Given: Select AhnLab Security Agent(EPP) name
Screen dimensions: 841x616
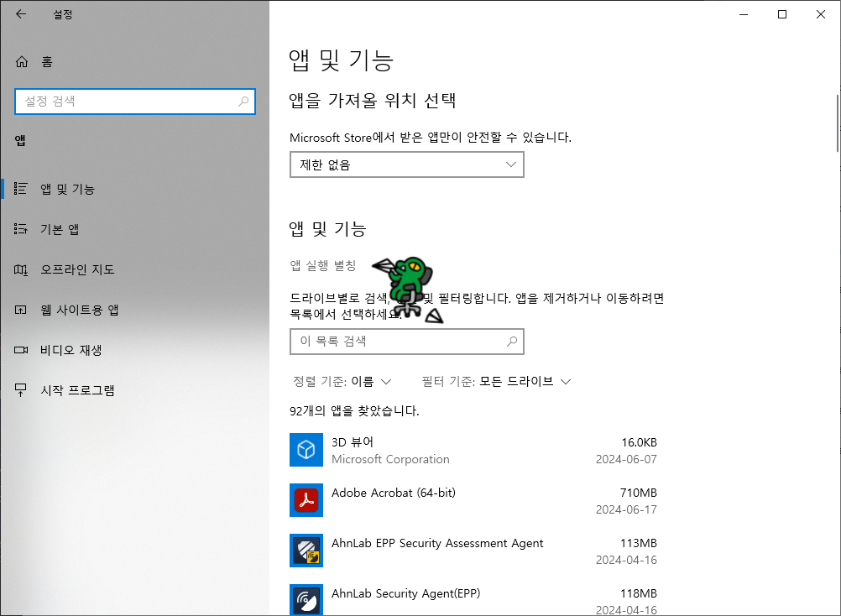Looking at the screenshot, I should [405, 593].
